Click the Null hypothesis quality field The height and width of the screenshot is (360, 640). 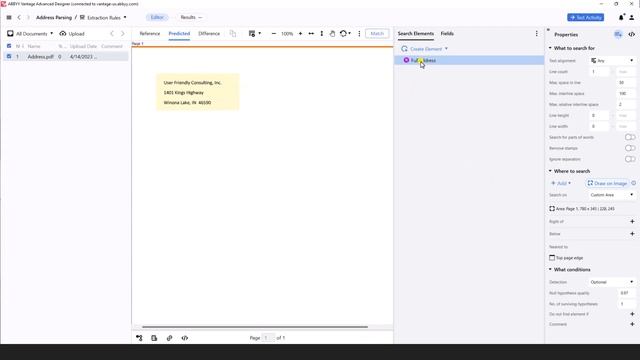[x=626, y=293]
